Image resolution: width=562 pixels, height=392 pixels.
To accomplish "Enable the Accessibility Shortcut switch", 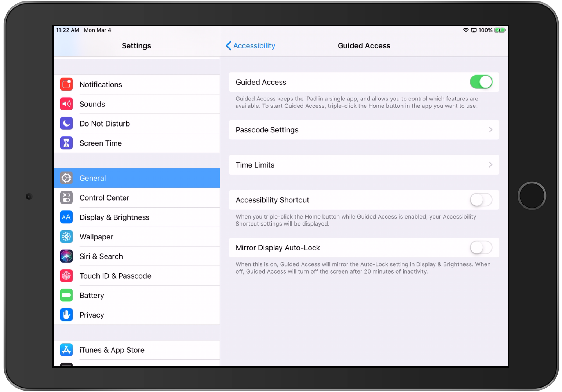I will click(481, 200).
